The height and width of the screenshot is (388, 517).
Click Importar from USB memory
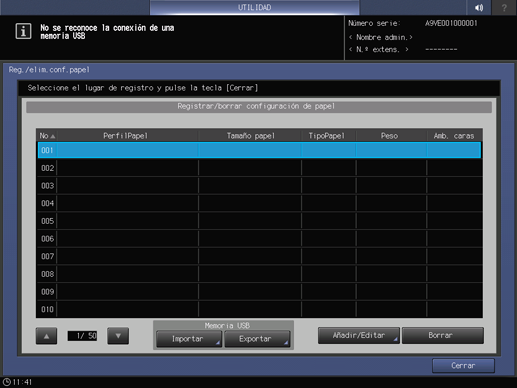coord(189,339)
